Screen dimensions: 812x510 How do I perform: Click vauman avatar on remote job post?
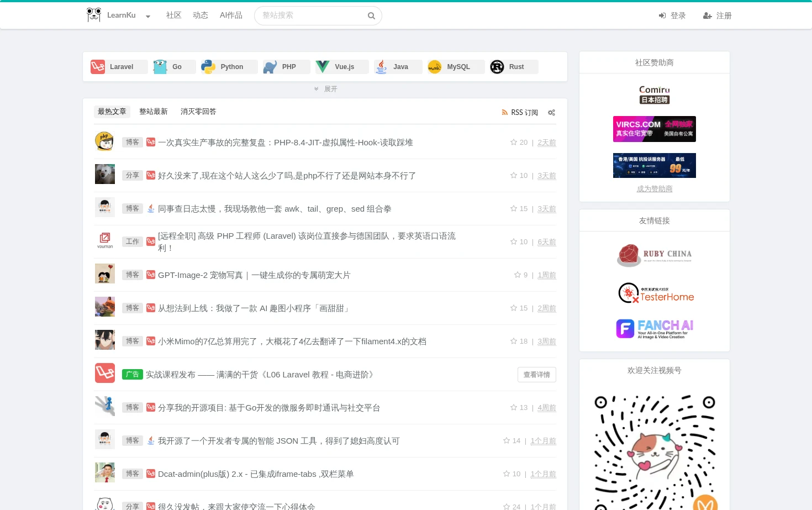[104, 241]
